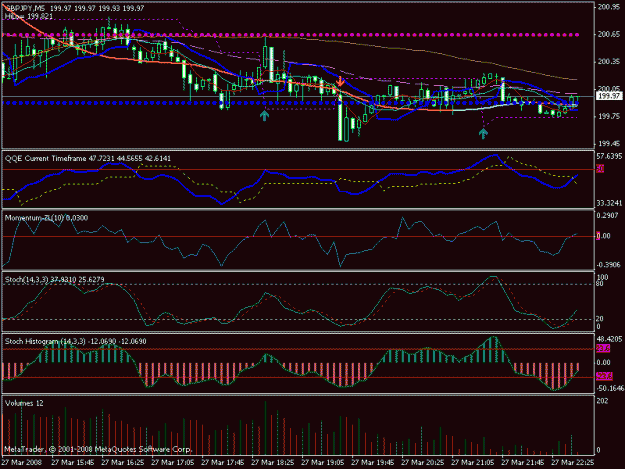Click the 27 Mar 21:45 time label
625x469 pixels.
coord(523,462)
